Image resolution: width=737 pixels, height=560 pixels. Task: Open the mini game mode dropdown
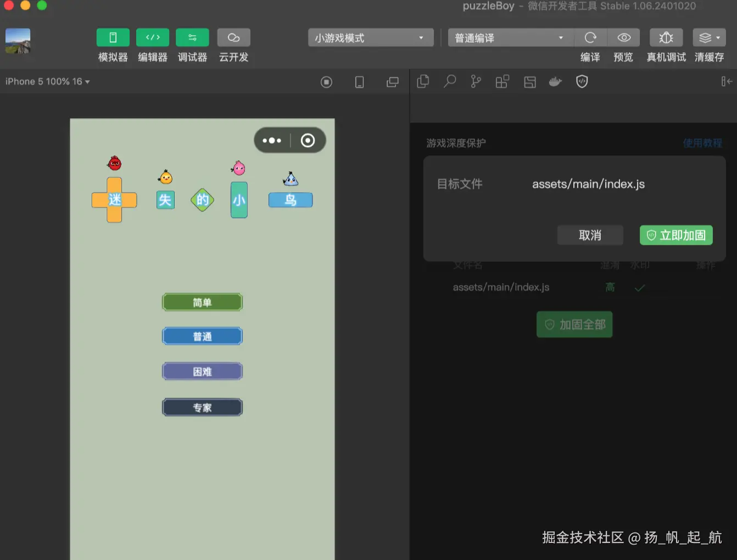(x=371, y=38)
